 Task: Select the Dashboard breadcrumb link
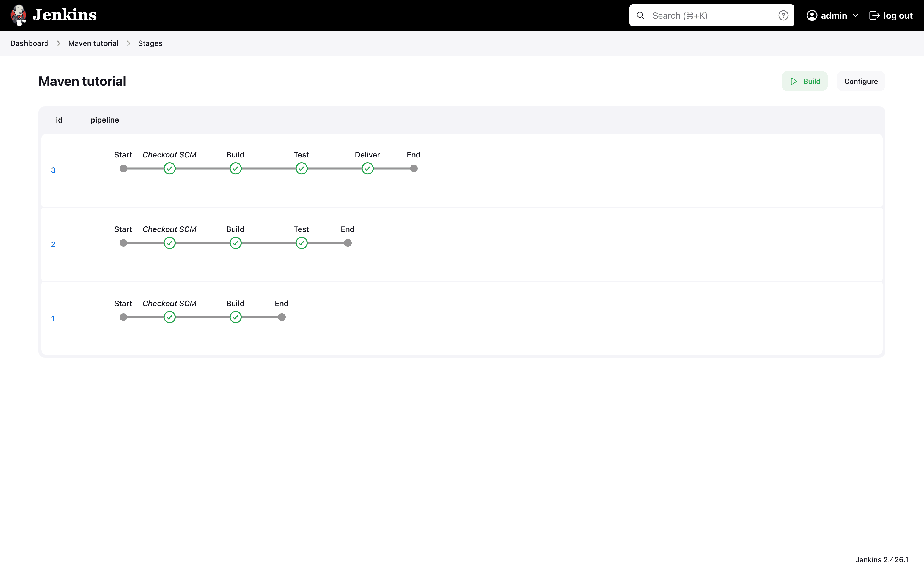tap(29, 43)
